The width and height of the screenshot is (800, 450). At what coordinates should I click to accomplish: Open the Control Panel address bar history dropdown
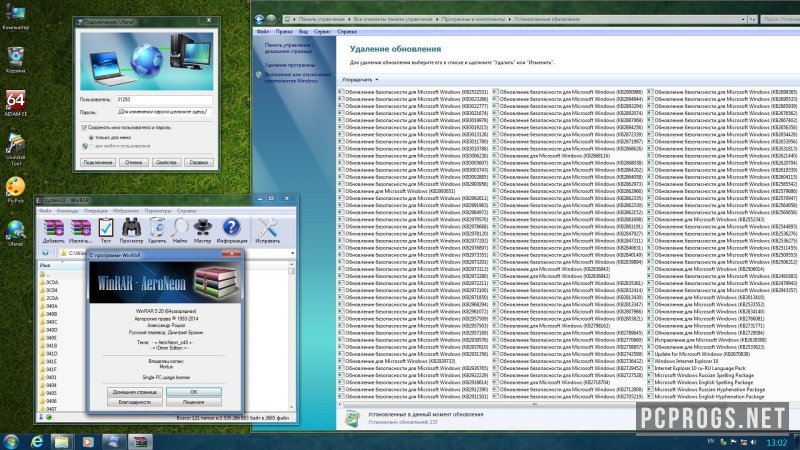coord(743,19)
